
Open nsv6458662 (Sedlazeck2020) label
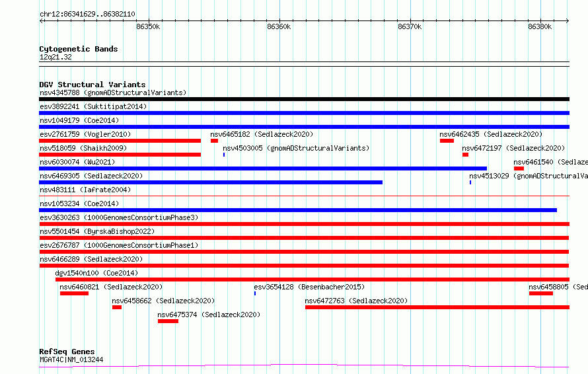click(x=163, y=301)
